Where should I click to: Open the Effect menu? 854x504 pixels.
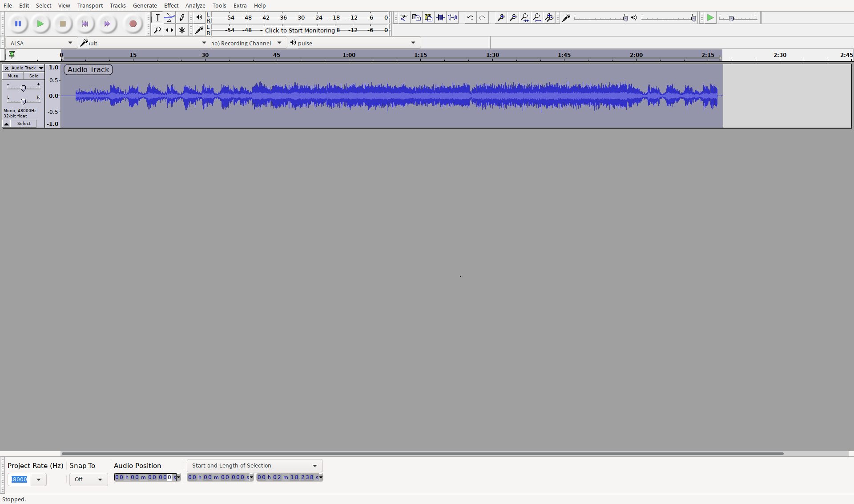(171, 5)
